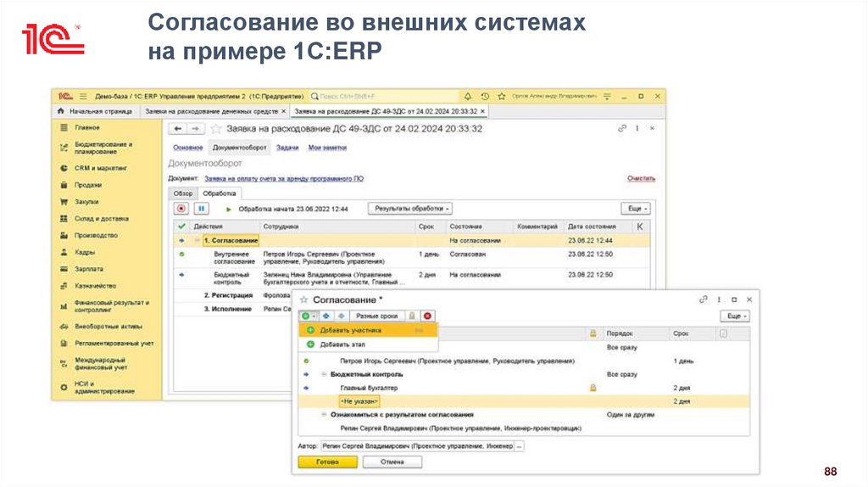The height and width of the screenshot is (487, 868).
Task: Open CRM и маркетинг section
Action: [101, 168]
